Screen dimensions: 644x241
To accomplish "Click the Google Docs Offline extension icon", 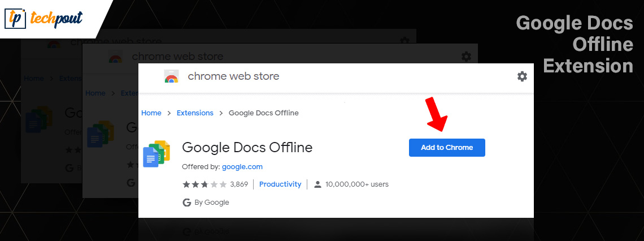I will click(x=156, y=153).
